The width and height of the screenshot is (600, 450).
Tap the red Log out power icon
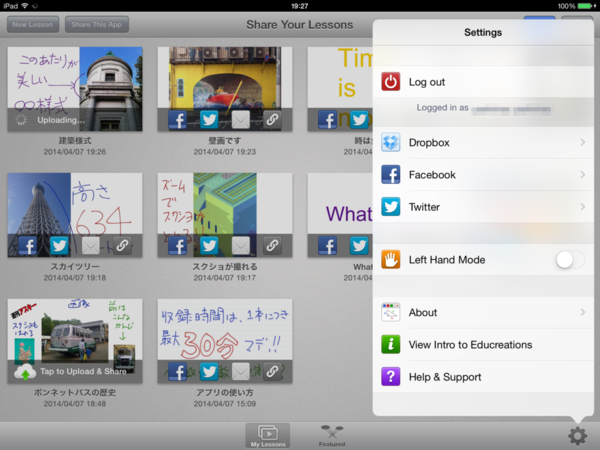(x=390, y=82)
